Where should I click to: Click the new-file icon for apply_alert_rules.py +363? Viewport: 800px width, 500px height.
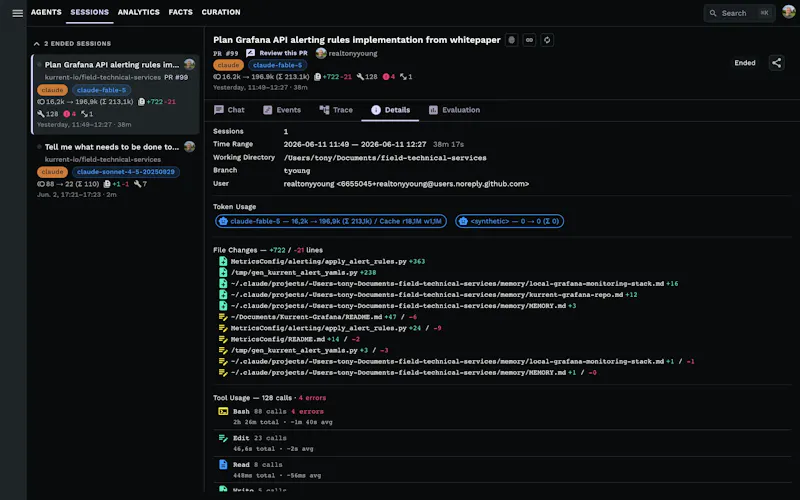coord(223,261)
